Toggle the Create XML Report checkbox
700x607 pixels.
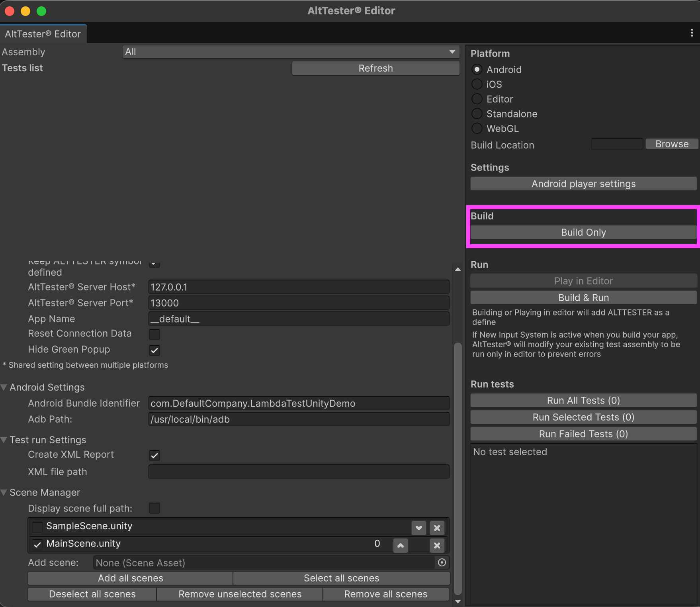pos(154,455)
